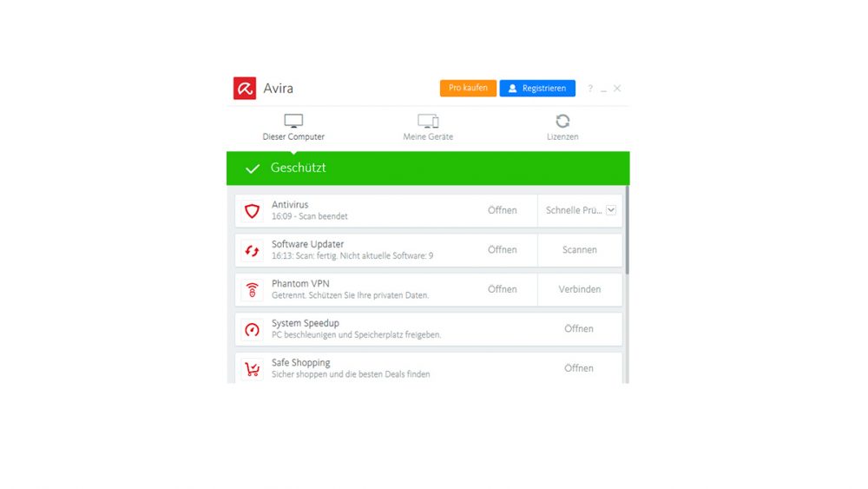Close the Avira window
Viewport: 868px width, 489px height.
tap(617, 88)
